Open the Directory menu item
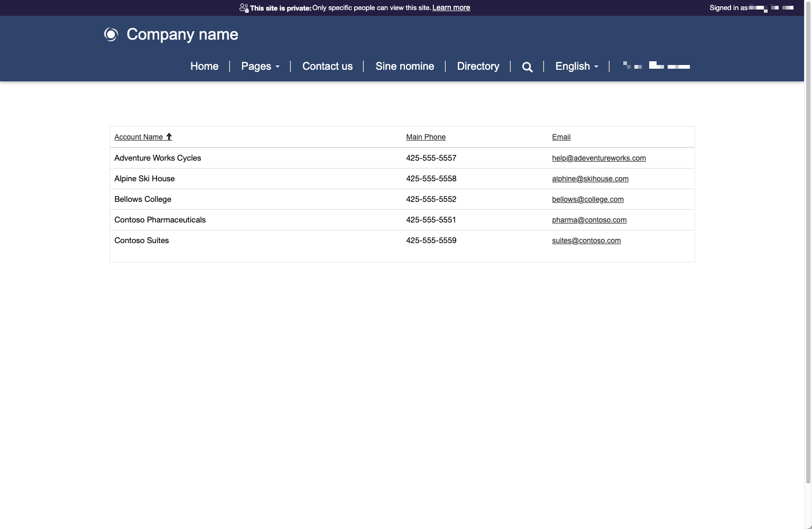Viewport: 812px width, 529px height. (477, 67)
